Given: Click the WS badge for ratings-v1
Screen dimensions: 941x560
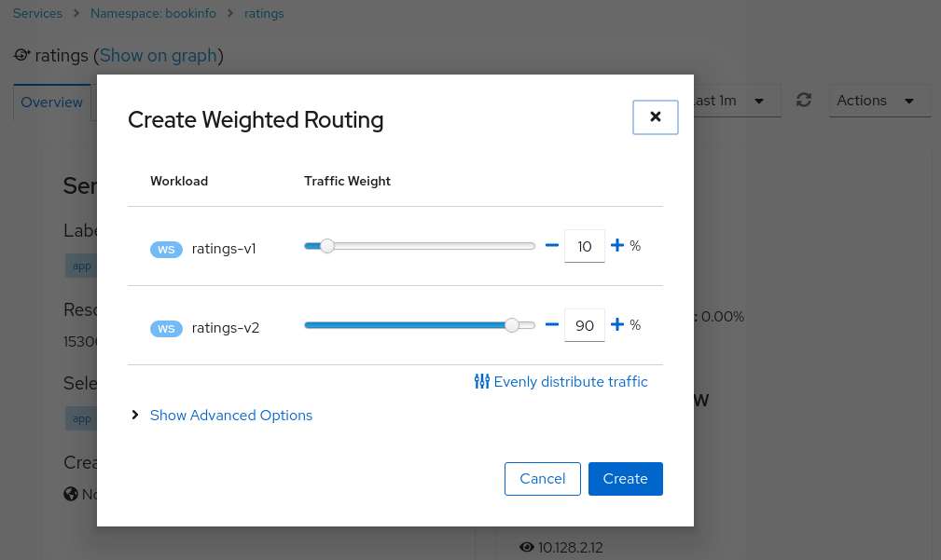Looking at the screenshot, I should click(x=166, y=249).
